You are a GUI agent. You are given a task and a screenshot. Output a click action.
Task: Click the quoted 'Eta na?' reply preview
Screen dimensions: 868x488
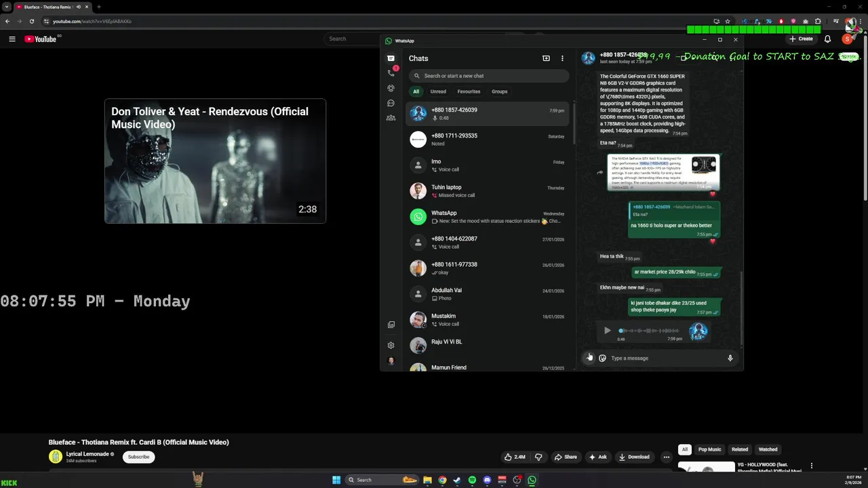[673, 211]
